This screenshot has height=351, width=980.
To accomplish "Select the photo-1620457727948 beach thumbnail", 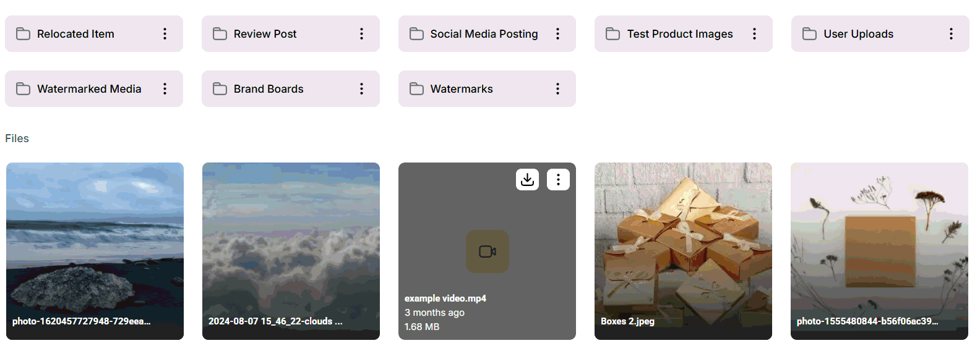I will pos(95,247).
